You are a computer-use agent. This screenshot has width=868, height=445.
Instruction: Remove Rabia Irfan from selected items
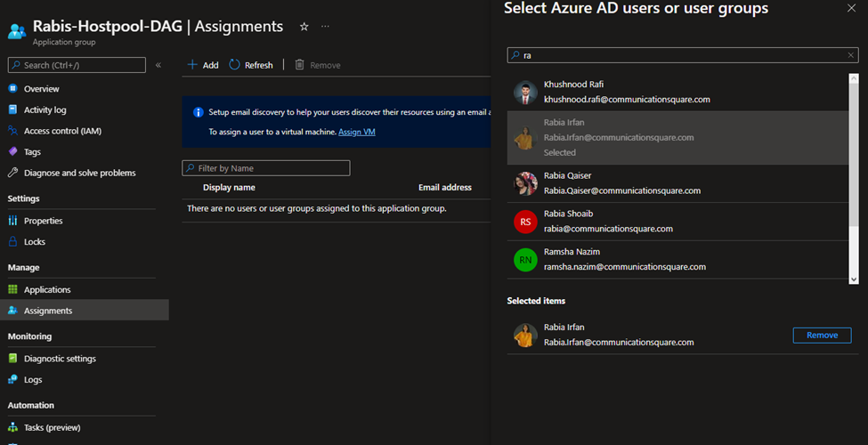point(822,335)
